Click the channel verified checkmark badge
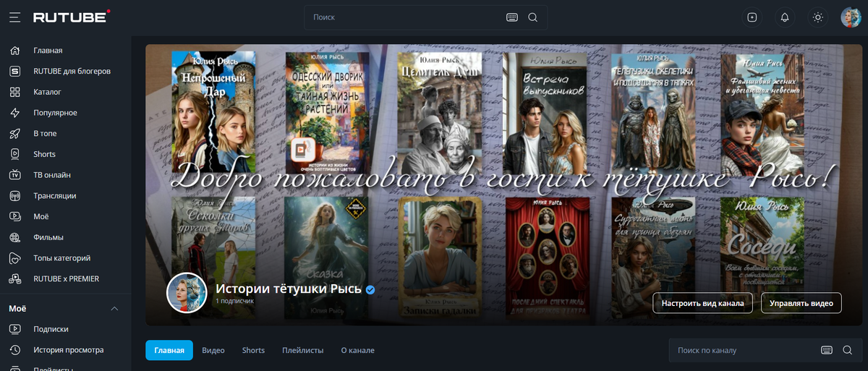The width and height of the screenshot is (868, 371). (370, 289)
